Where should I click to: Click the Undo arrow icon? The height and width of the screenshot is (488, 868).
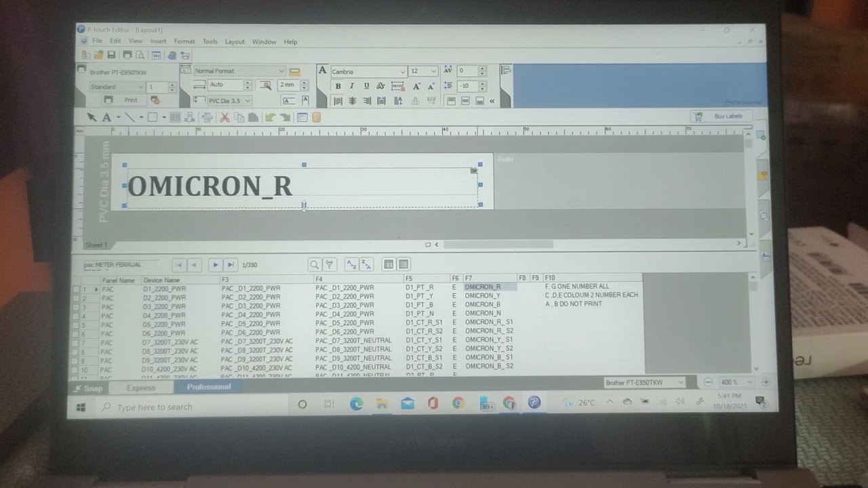(270, 117)
